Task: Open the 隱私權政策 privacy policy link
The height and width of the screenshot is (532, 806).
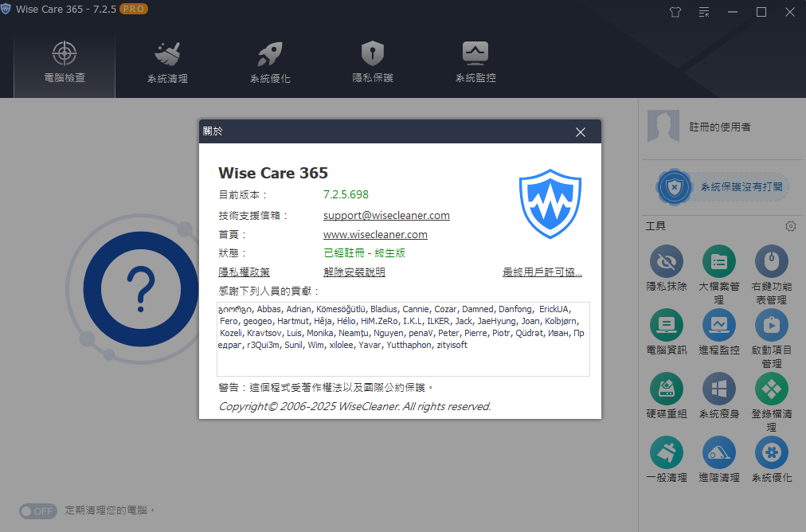Action: 245,272
